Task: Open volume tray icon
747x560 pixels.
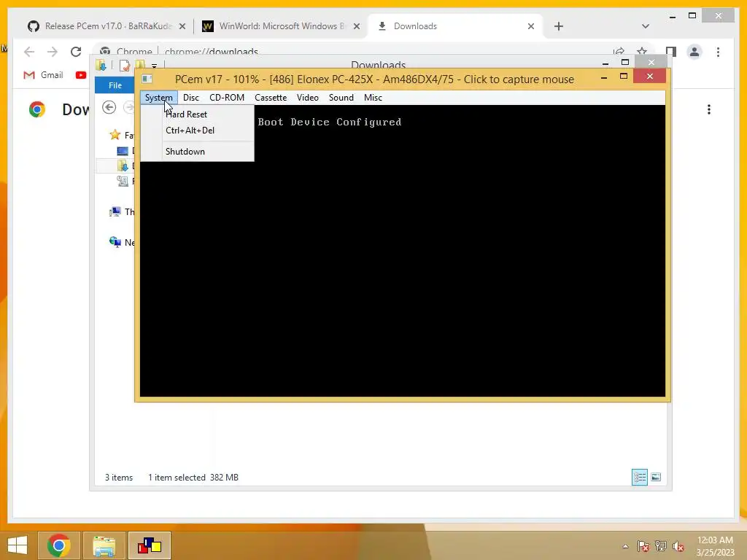Action: tap(678, 547)
